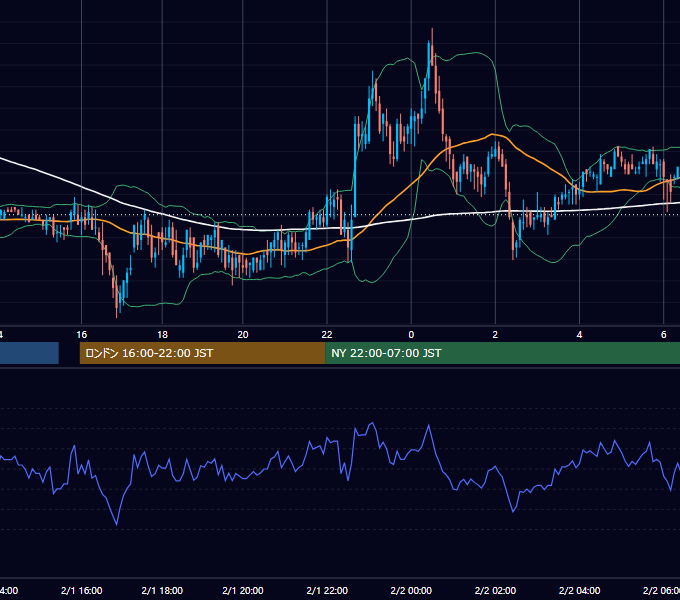Select the NY 22:00-07:00 JST session bar
The height and width of the screenshot is (600, 680).
[x=502, y=353]
